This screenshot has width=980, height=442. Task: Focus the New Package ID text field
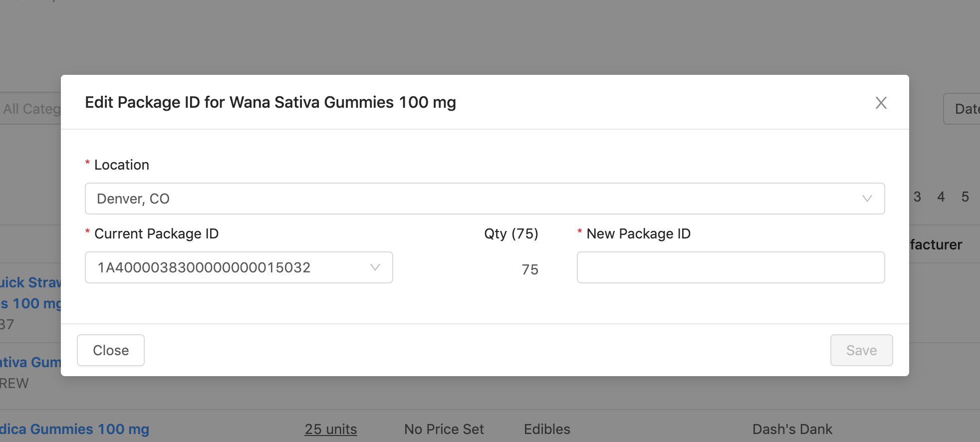click(x=731, y=267)
